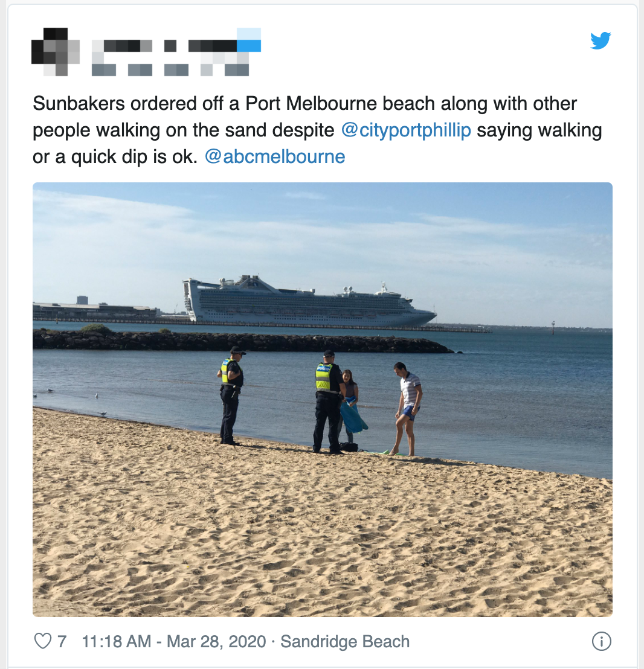Image resolution: width=644 pixels, height=669 pixels.
Task: Open the tweet info circle icon
Action: 601,641
